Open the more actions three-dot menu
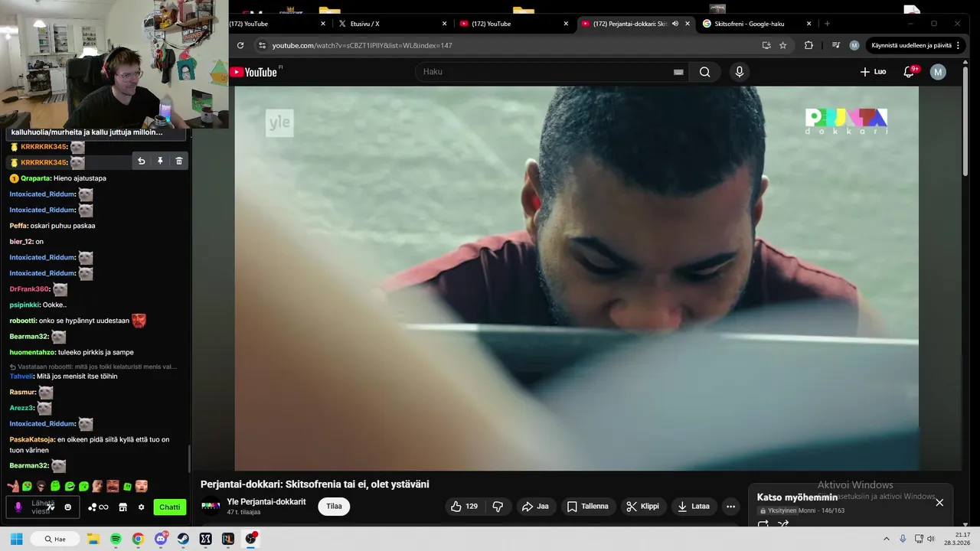980x551 pixels. pyautogui.click(x=730, y=507)
